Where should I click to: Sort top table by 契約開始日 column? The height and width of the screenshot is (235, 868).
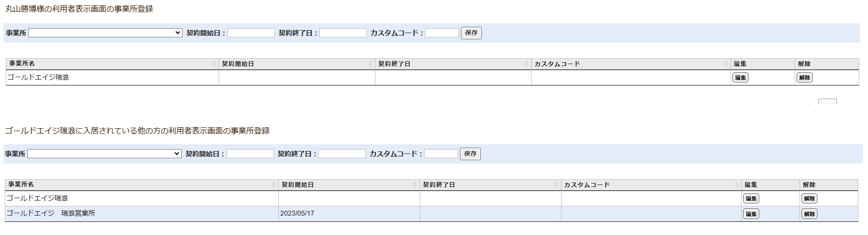tap(296, 64)
